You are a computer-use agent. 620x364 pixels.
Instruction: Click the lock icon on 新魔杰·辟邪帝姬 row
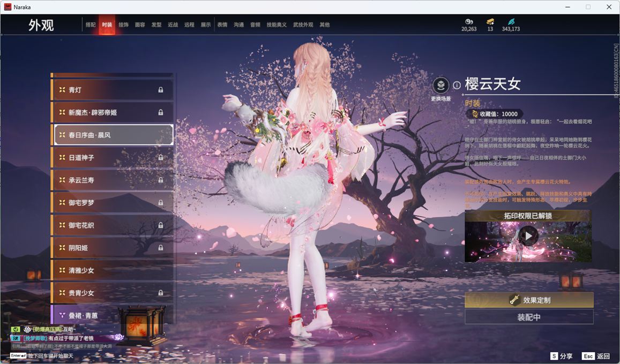[161, 112]
